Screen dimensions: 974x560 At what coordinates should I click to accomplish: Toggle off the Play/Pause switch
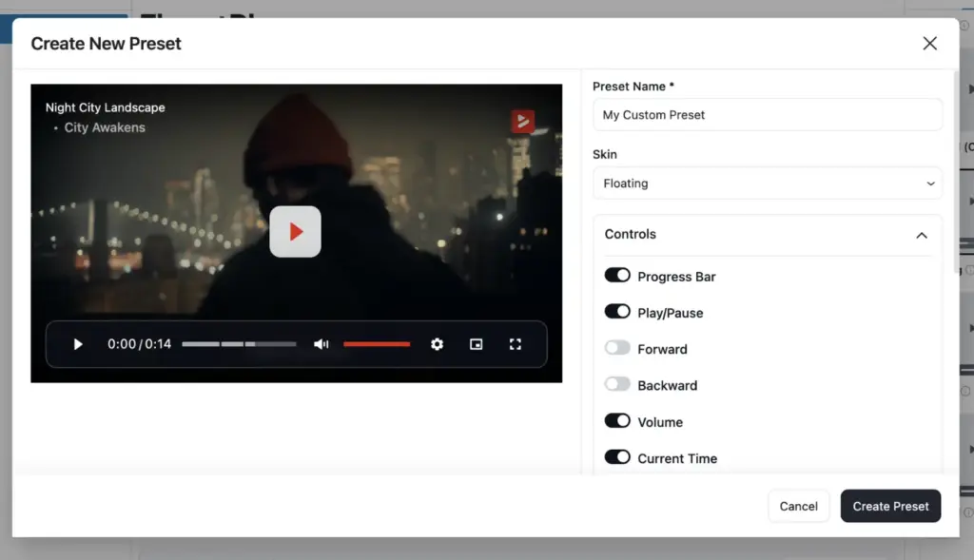[x=617, y=312]
